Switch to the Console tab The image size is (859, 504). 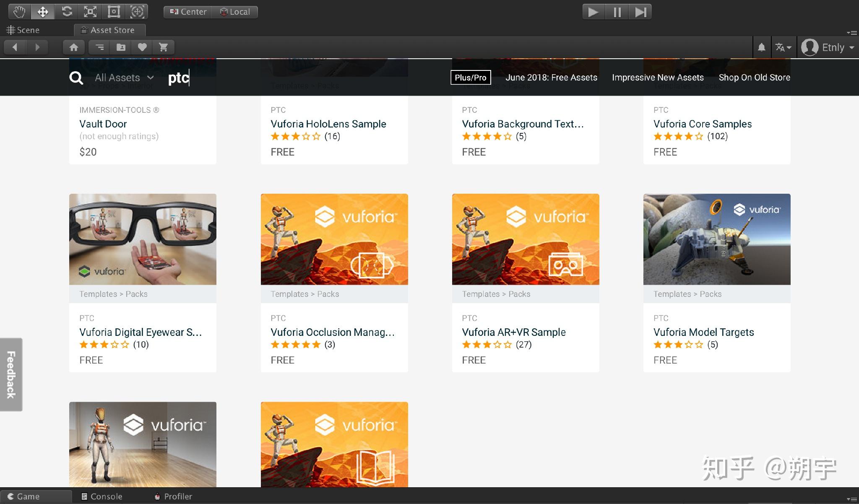click(102, 496)
